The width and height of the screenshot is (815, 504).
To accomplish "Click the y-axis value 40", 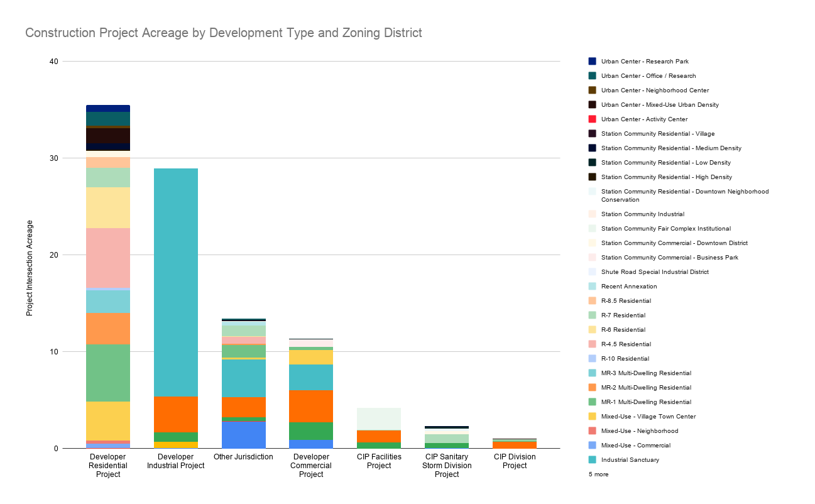I will coord(53,62).
